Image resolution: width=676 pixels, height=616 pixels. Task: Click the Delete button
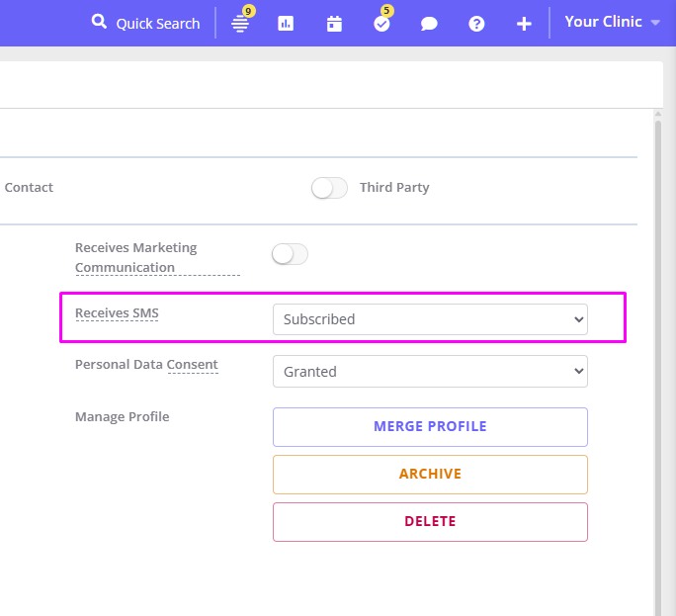coord(430,522)
